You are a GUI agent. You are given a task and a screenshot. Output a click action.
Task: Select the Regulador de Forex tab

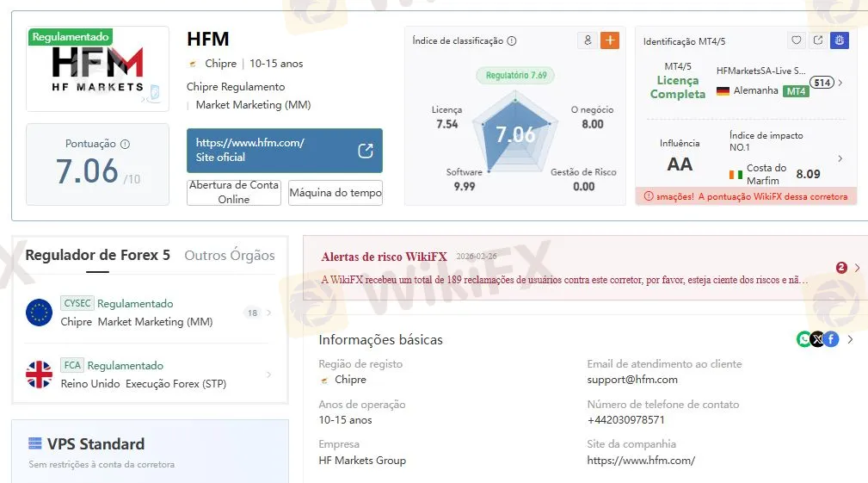[97, 256]
